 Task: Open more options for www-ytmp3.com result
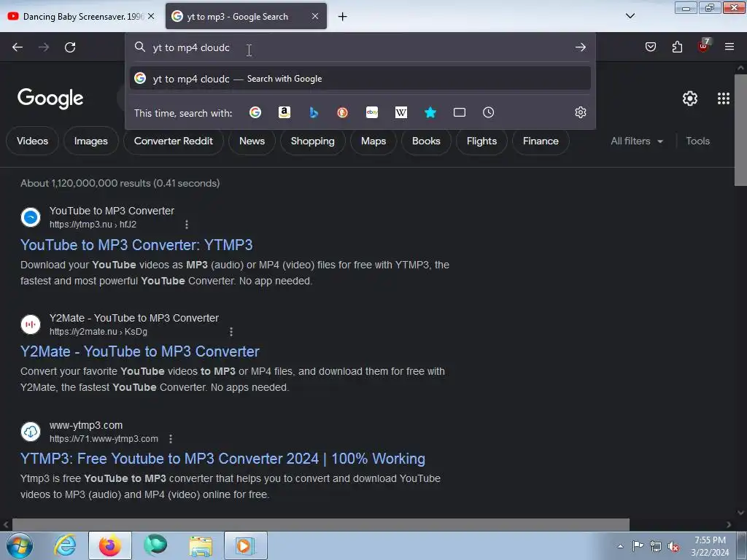click(171, 438)
